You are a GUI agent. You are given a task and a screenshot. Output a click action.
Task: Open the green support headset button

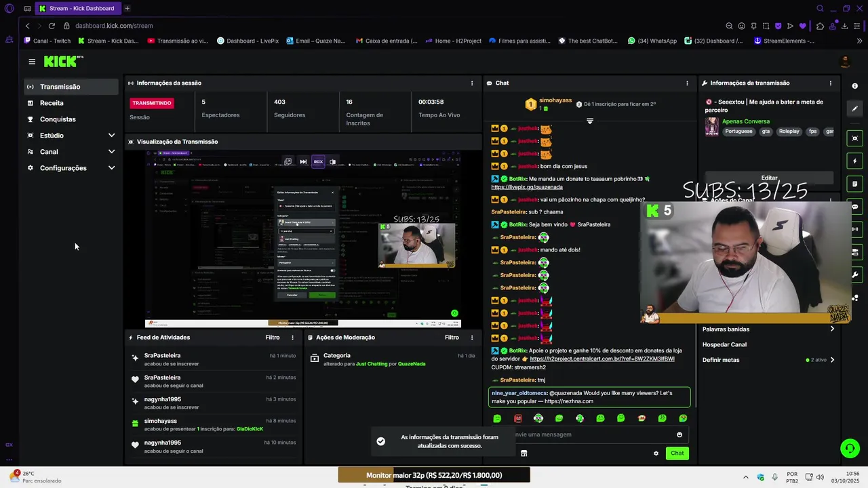coord(850,448)
